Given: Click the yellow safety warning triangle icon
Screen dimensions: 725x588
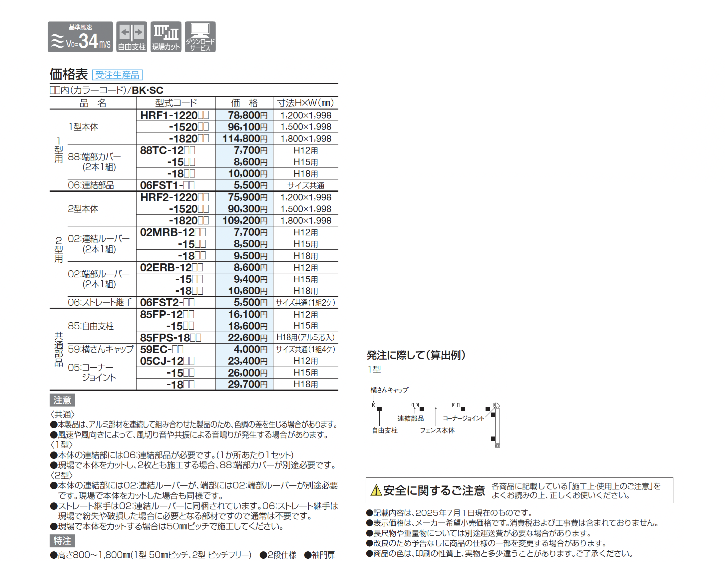Looking at the screenshot, I should click(376, 490).
